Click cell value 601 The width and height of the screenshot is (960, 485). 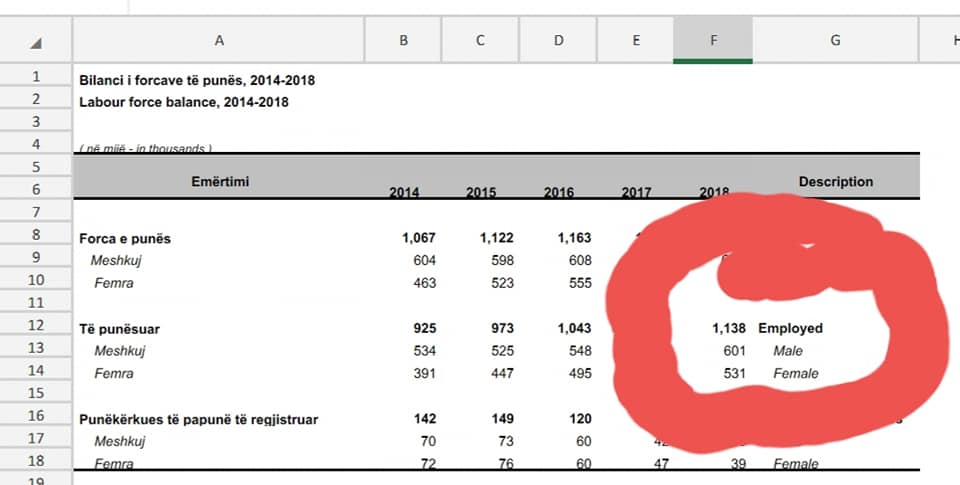pos(734,351)
